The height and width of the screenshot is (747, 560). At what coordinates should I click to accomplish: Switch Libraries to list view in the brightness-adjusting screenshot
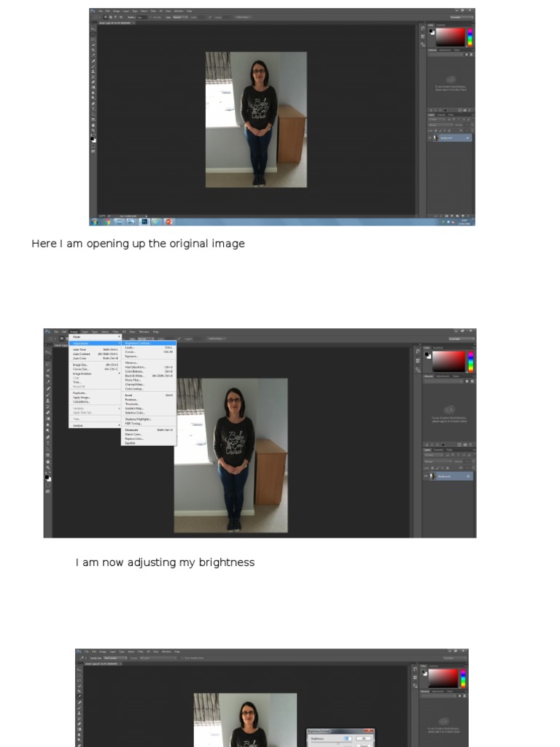tap(472, 381)
